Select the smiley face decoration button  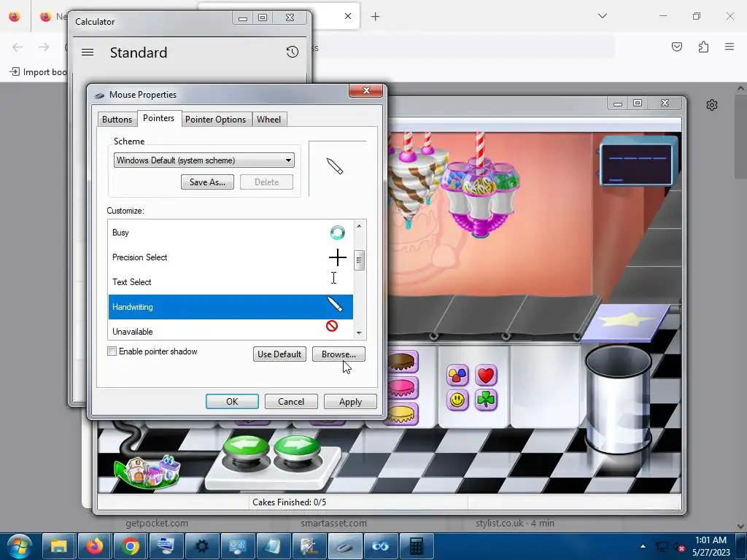[x=457, y=400]
